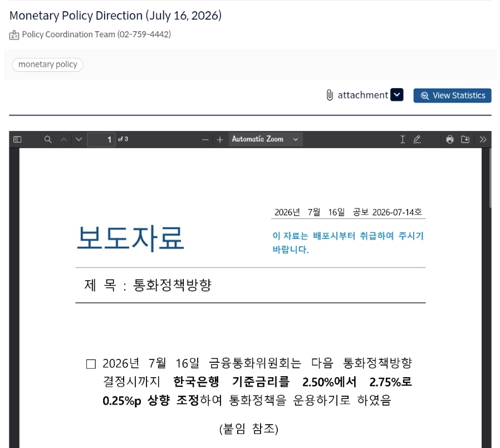Click the paperclip attachment icon

pos(330,95)
